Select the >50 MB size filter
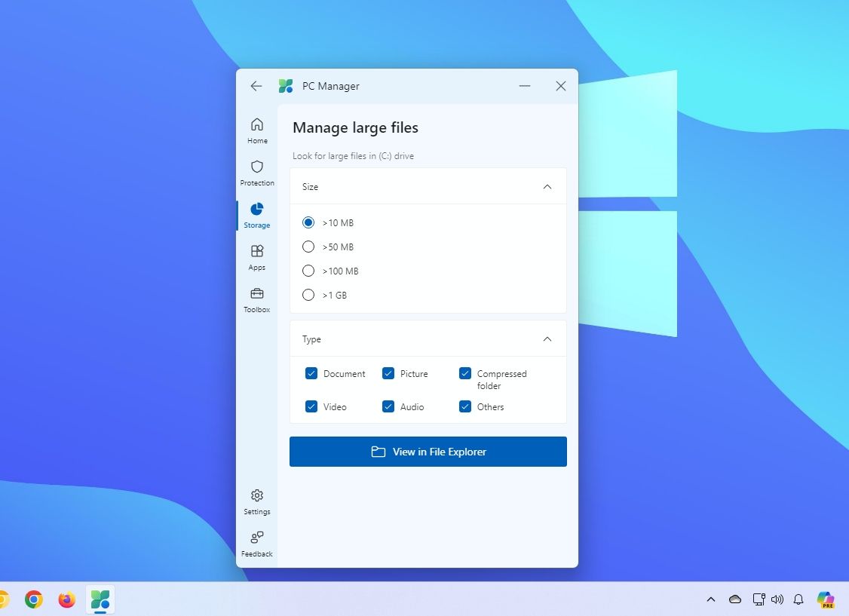Image resolution: width=849 pixels, height=616 pixels. point(308,247)
